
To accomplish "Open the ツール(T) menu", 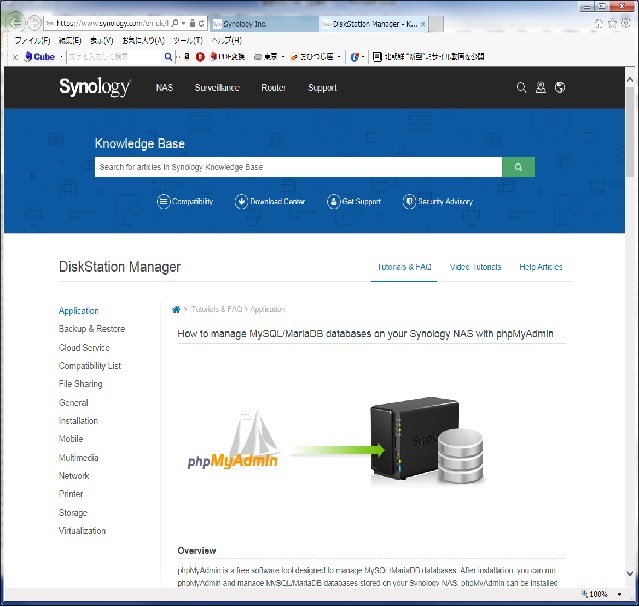I will pos(188,40).
